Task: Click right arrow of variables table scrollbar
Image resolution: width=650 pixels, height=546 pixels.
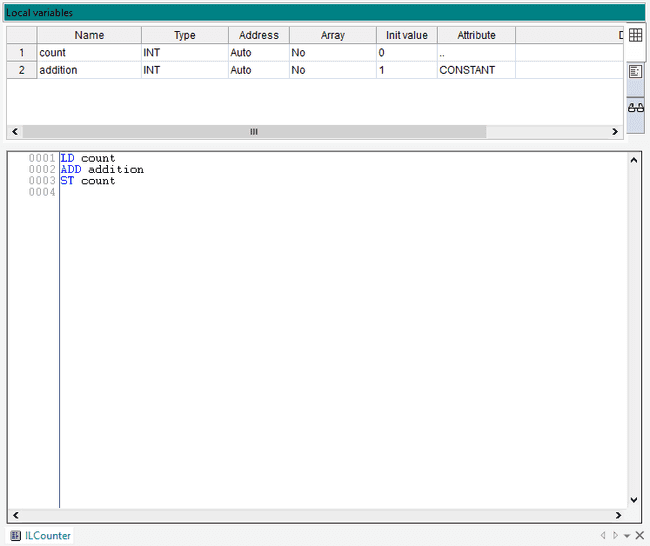Action: pyautogui.click(x=616, y=132)
